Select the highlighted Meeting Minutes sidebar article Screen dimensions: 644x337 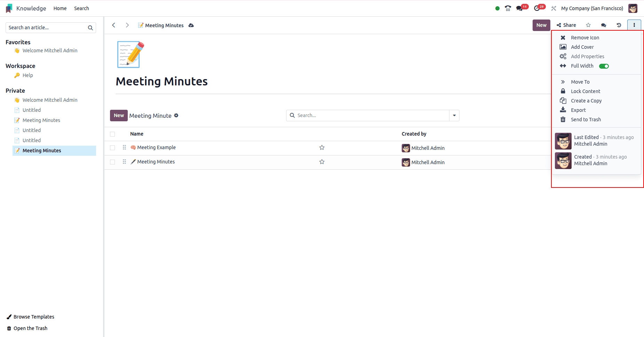click(x=54, y=151)
